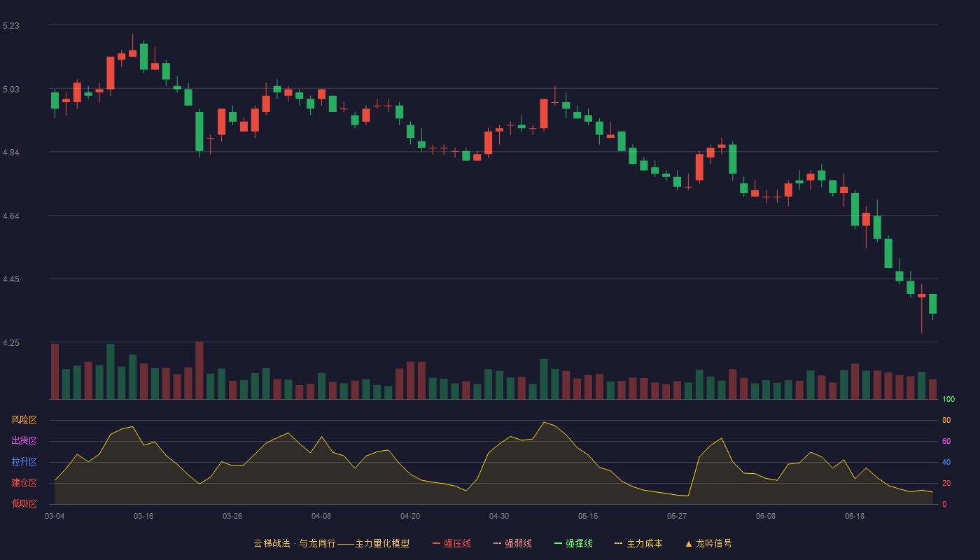Click the 04-20 date label
The height and width of the screenshot is (560, 980).
[x=410, y=516]
